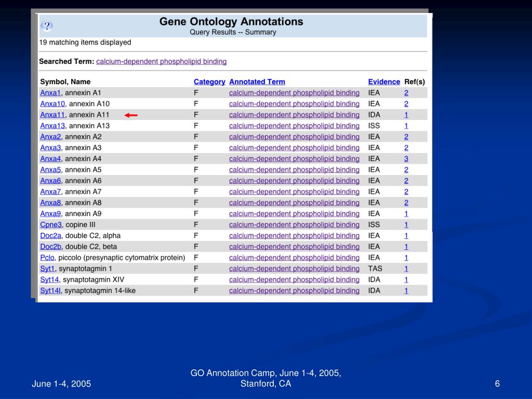The image size is (532, 399).
Task: Open the reference count 1 for Anxa9
Action: (406, 214)
